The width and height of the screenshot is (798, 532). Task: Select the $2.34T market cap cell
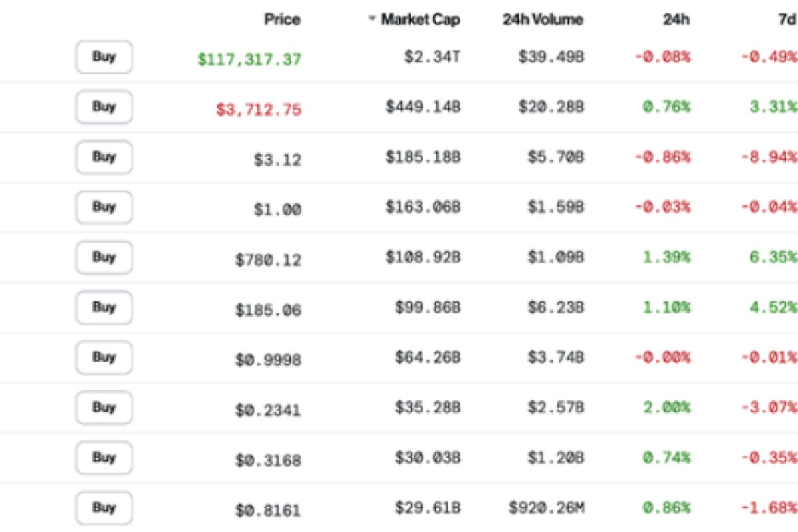(432, 58)
